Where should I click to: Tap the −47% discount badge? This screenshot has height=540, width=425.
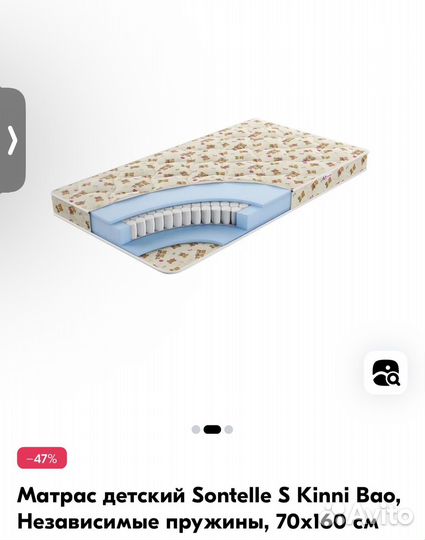pyautogui.click(x=42, y=458)
